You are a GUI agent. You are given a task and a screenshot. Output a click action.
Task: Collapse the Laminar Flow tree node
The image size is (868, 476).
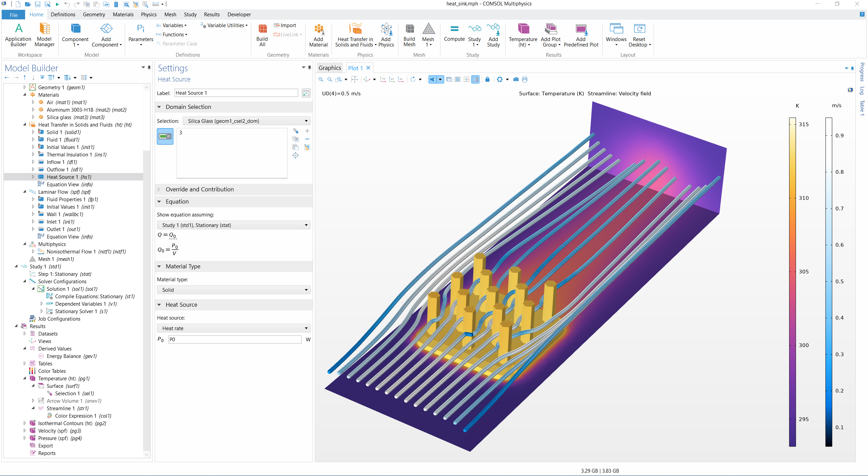point(25,192)
